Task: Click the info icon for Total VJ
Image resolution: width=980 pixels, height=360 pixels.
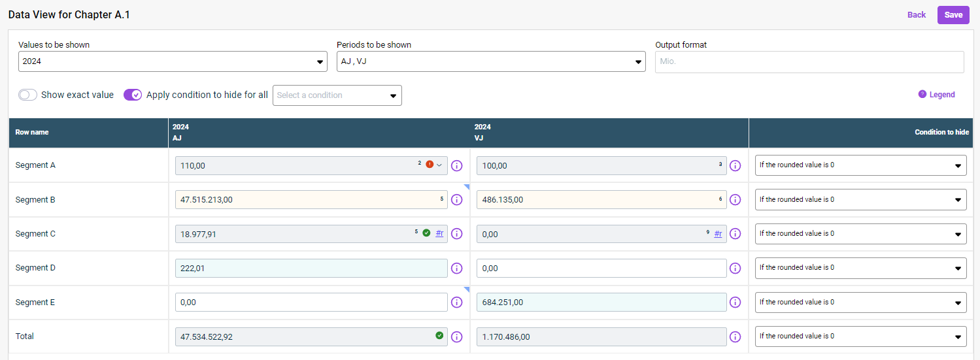Action: (735, 336)
